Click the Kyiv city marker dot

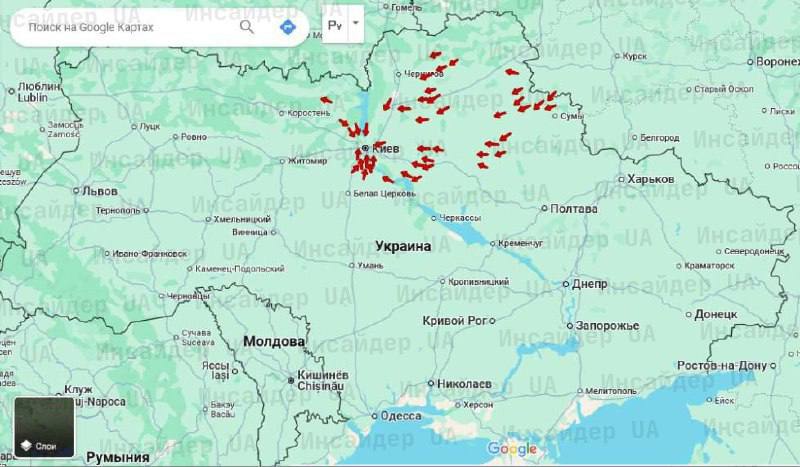pos(365,148)
